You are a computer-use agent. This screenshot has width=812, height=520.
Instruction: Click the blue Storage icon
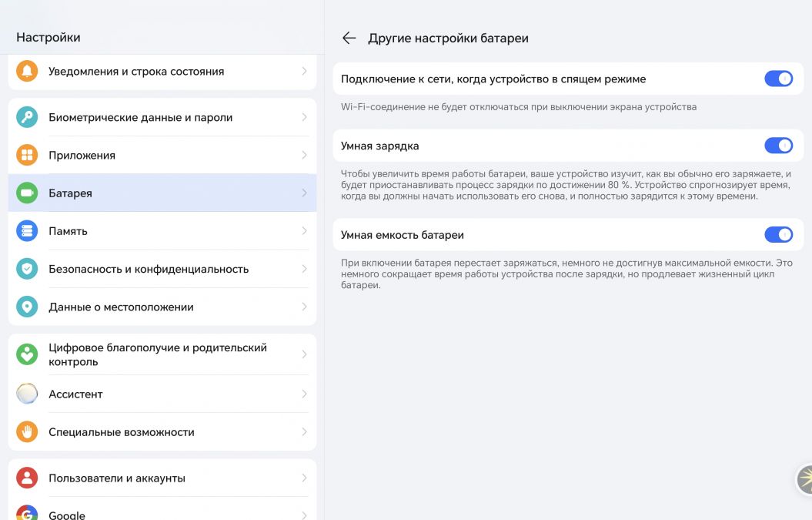[x=27, y=230]
